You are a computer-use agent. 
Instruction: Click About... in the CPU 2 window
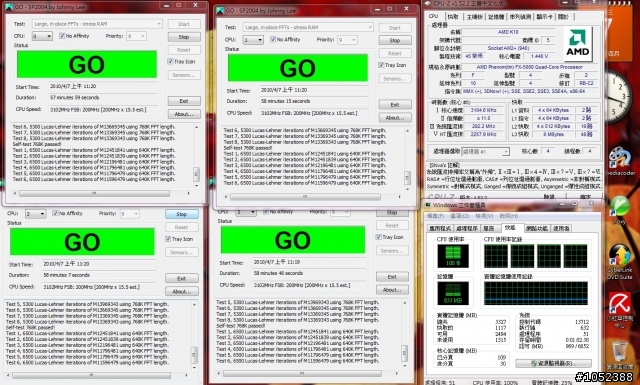182,292
